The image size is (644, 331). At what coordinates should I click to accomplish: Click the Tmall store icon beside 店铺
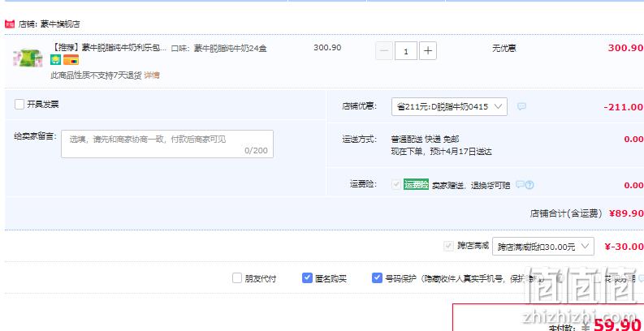[x=10, y=24]
